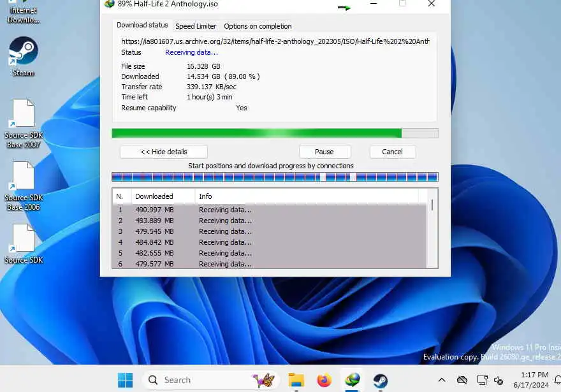The height and width of the screenshot is (392, 561).
Task: Minimize the IDM download window
Action: [374, 4]
